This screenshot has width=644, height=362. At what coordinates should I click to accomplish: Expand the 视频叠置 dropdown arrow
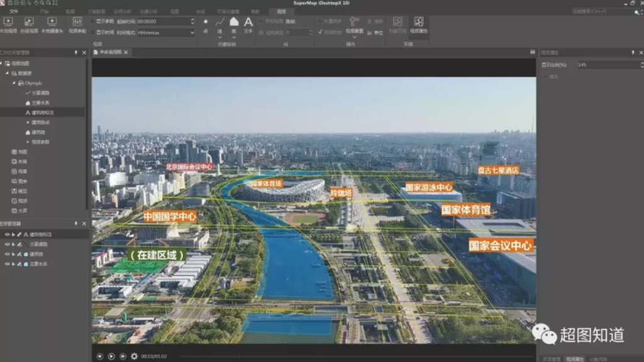coord(354,36)
